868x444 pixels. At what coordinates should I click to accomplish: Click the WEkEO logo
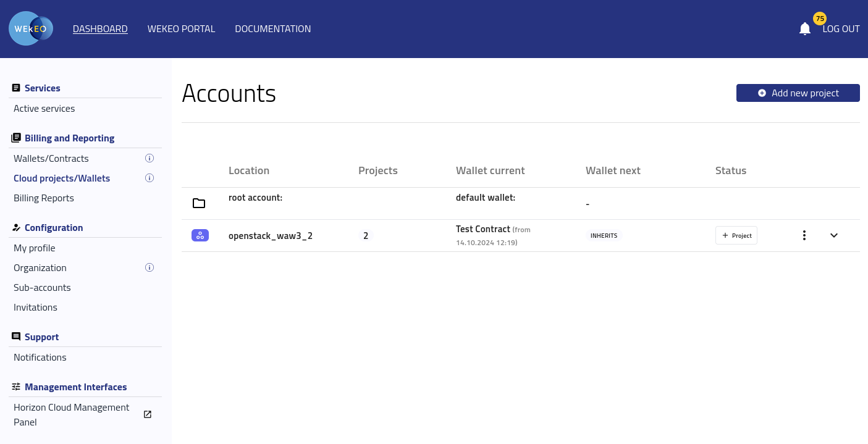[31, 28]
